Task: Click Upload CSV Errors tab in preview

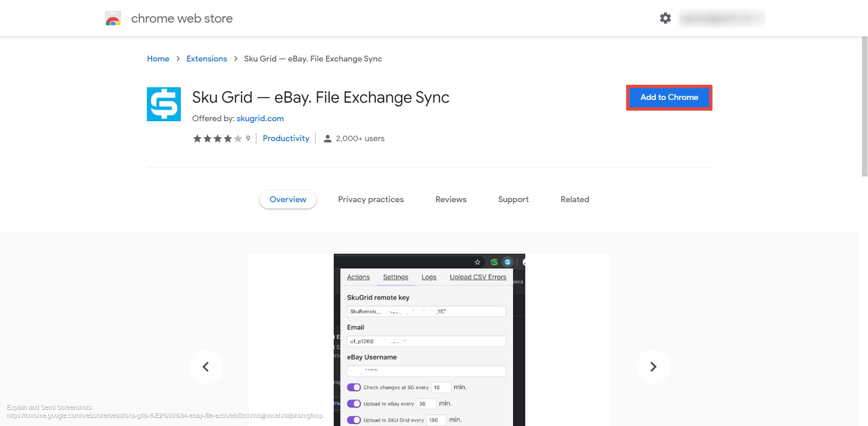Action: pyautogui.click(x=478, y=277)
